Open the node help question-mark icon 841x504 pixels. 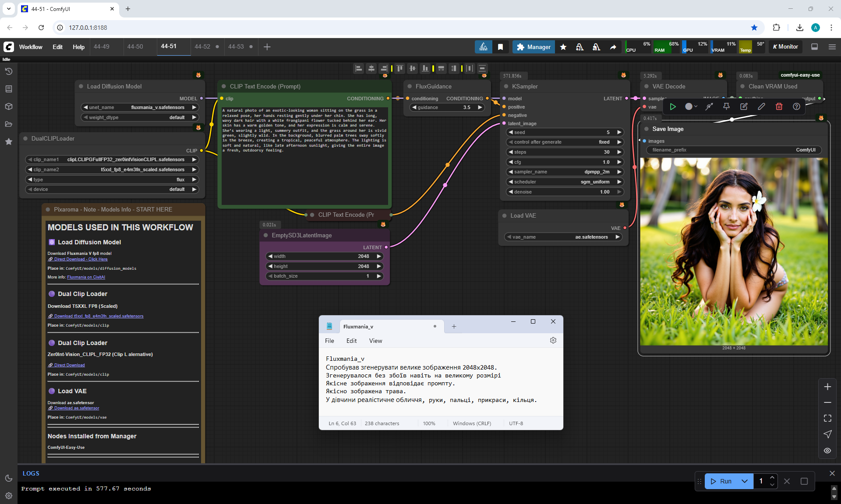[x=796, y=106]
